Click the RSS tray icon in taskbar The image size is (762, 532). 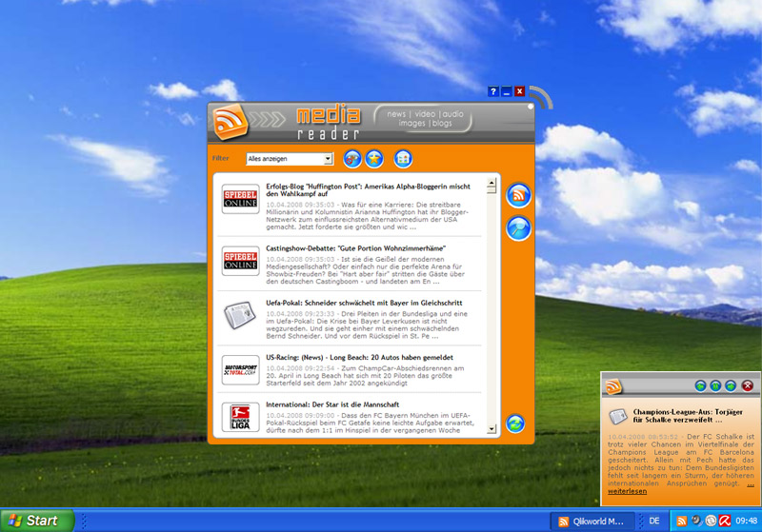681,521
